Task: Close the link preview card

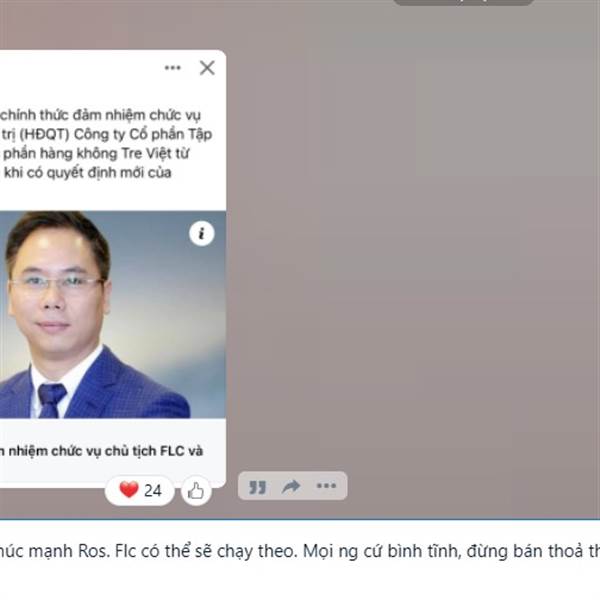Action: (x=207, y=68)
